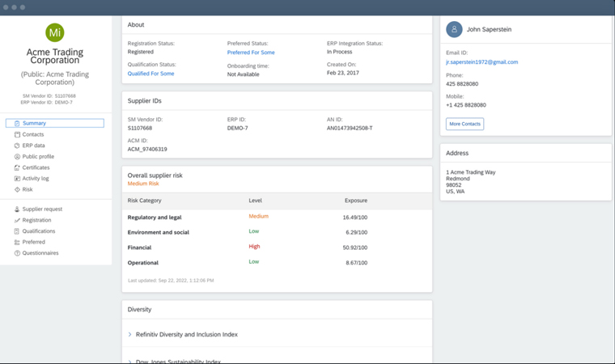Select the Preferred sidebar item

click(x=34, y=242)
